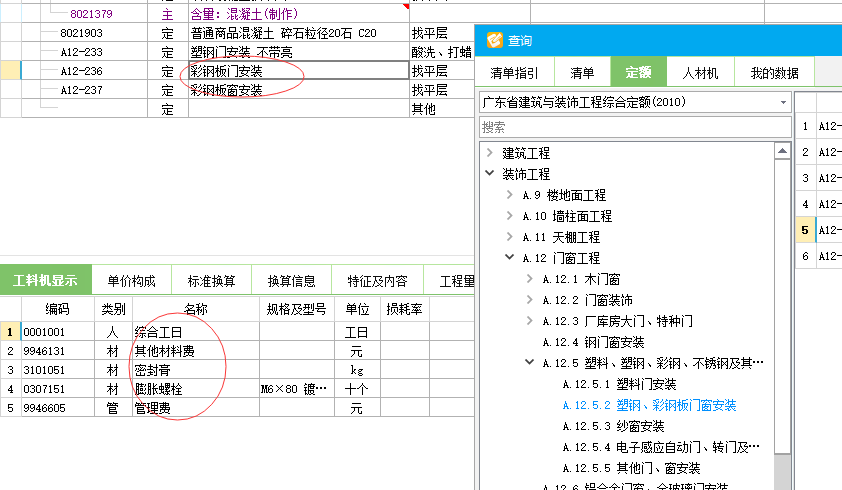Select A.12.5.2 塑钢、彩钢板门窗安装 item

649,405
